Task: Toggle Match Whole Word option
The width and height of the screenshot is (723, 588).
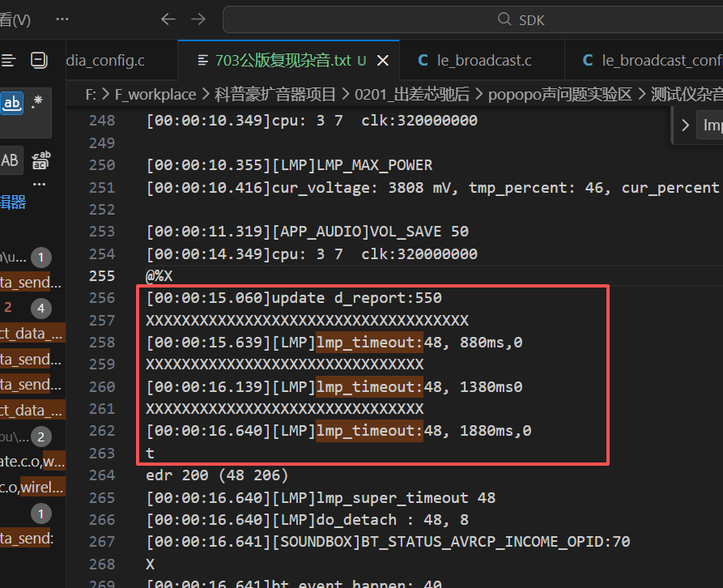Action: pyautogui.click(x=11, y=103)
